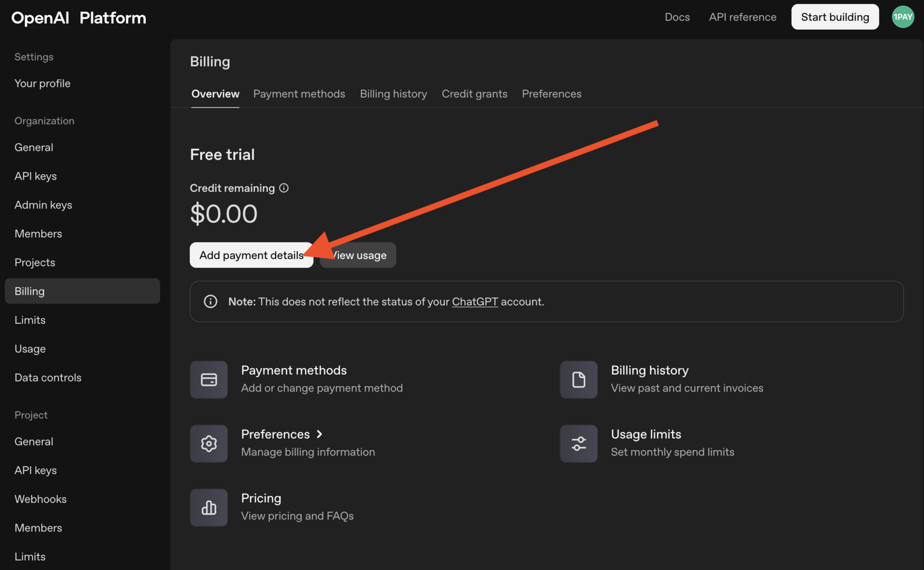
Task: Open the 1PAY account avatar menu
Action: (903, 17)
